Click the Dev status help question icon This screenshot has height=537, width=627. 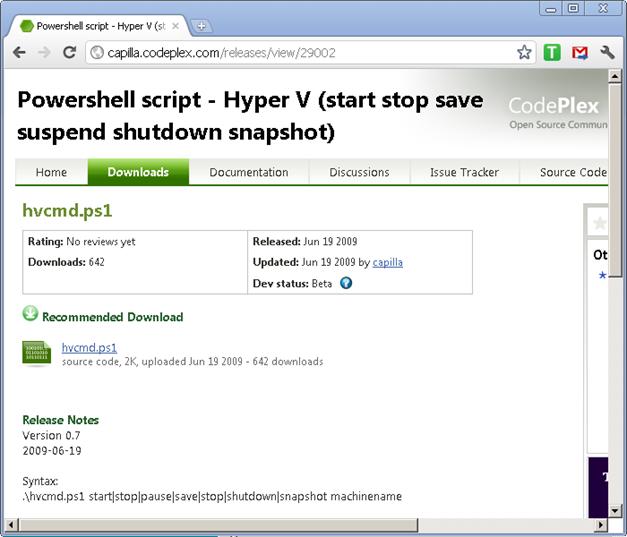click(346, 283)
